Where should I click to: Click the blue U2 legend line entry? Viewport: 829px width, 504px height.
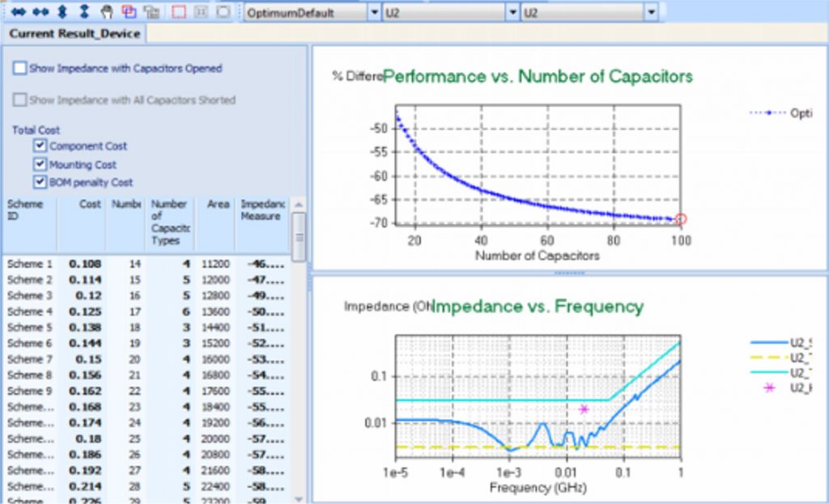click(x=781, y=342)
